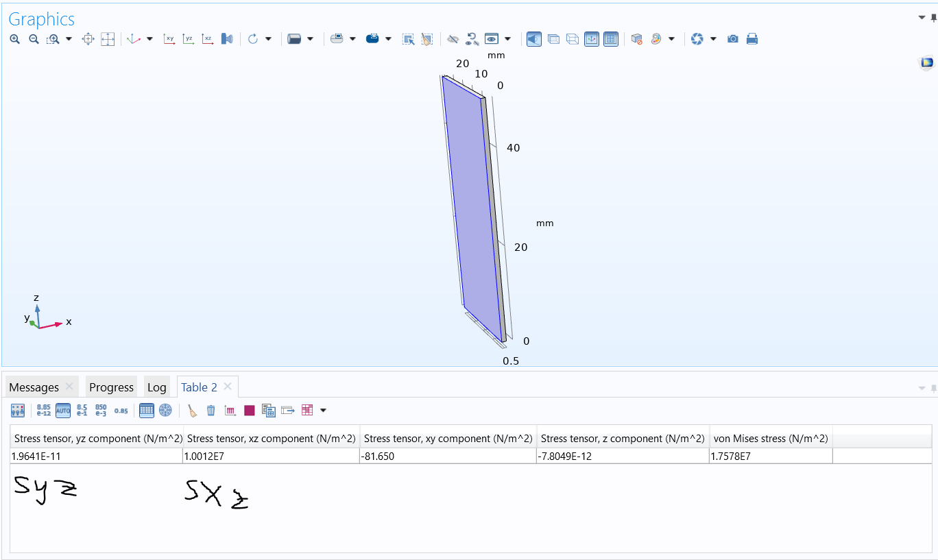Image resolution: width=938 pixels, height=560 pixels.
Task: Close the Table 2 tab
Action: (228, 387)
